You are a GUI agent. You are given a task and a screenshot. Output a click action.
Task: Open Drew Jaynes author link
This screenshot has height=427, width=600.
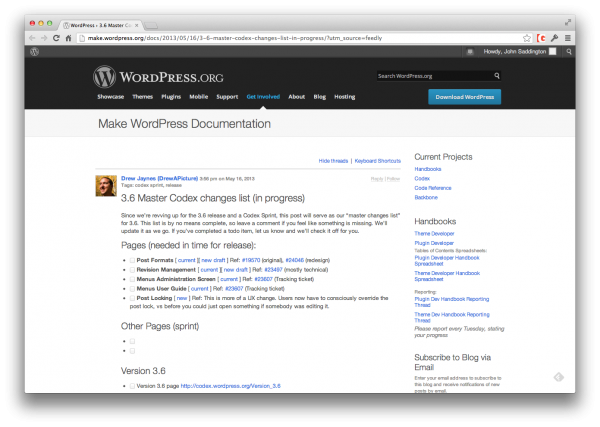pos(159,178)
